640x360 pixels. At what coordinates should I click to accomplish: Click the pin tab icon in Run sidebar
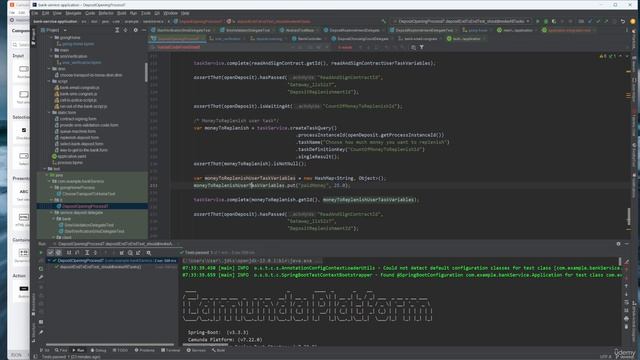coord(41,332)
